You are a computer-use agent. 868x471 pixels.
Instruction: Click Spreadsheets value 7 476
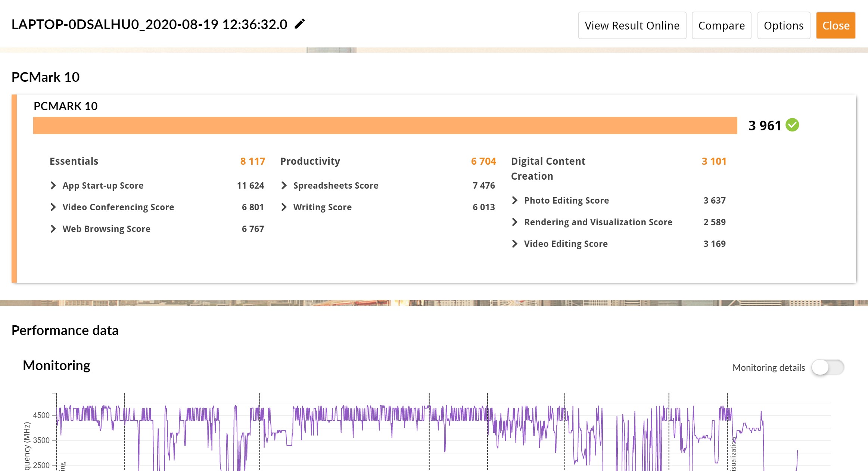[x=484, y=185]
